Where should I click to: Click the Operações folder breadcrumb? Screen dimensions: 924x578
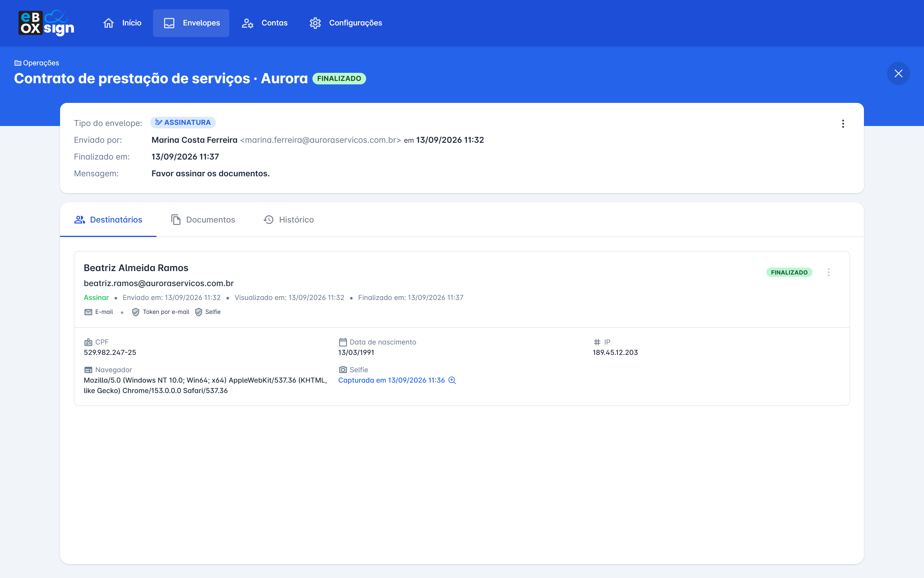pos(37,63)
